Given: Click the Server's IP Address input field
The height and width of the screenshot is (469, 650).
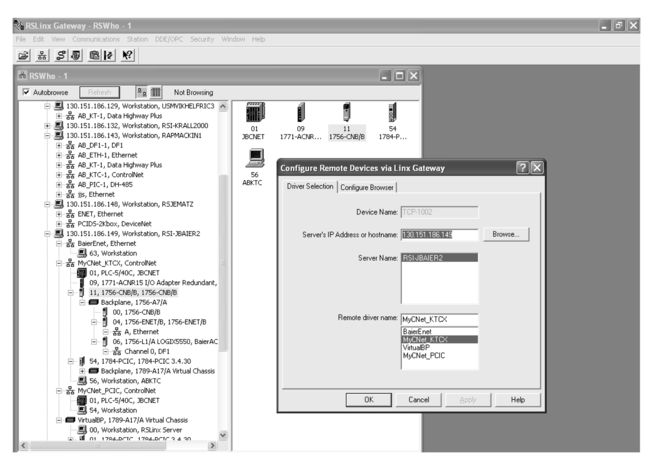Looking at the screenshot, I should point(439,235).
